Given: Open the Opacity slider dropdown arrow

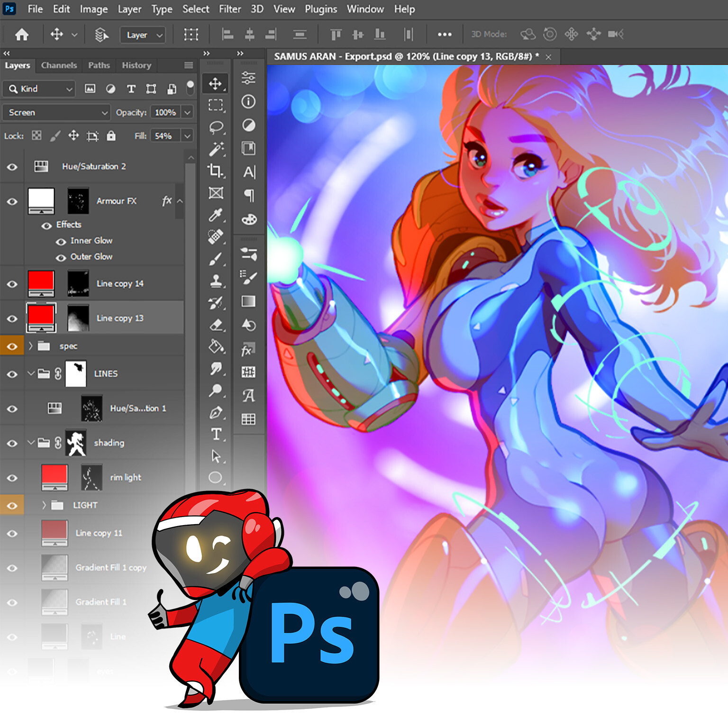Looking at the screenshot, I should click(188, 112).
